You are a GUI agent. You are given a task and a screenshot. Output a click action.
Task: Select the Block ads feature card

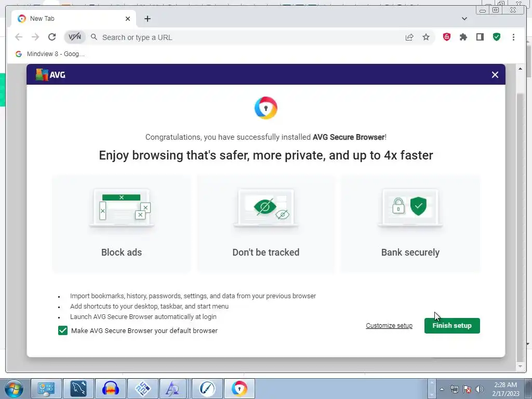click(122, 223)
